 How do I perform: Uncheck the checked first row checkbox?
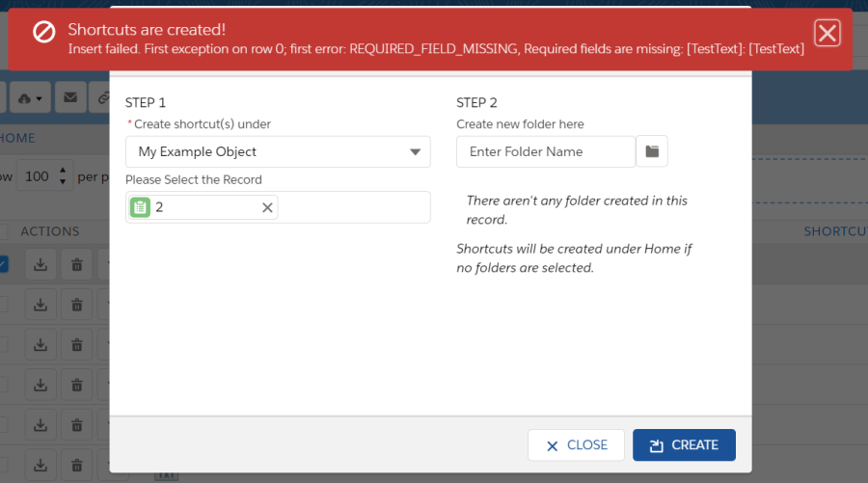pos(3,263)
